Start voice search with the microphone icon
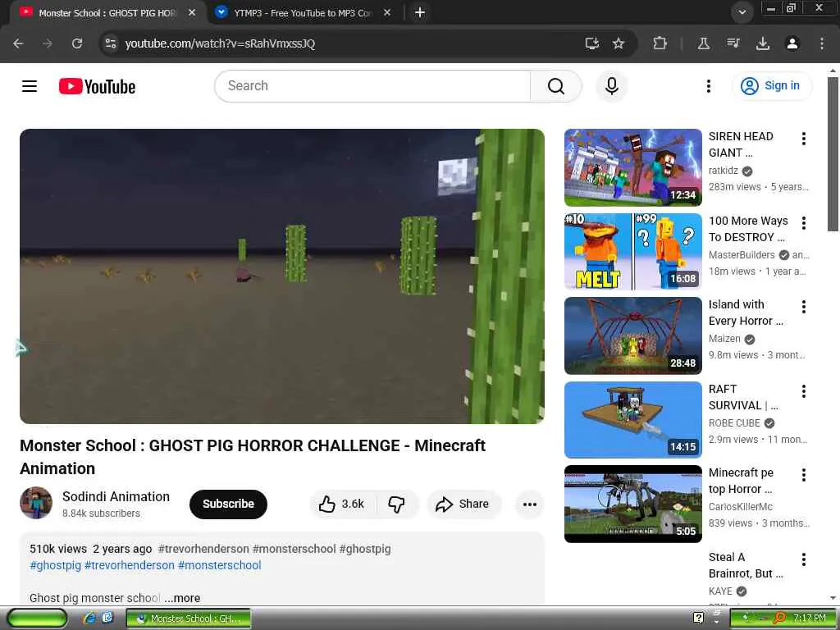The width and height of the screenshot is (840, 630). (x=612, y=85)
